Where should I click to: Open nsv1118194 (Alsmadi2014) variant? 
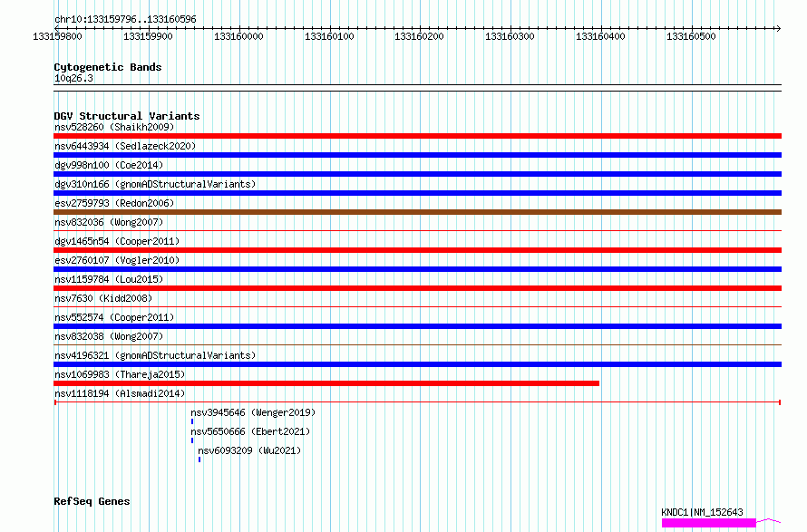(120, 393)
